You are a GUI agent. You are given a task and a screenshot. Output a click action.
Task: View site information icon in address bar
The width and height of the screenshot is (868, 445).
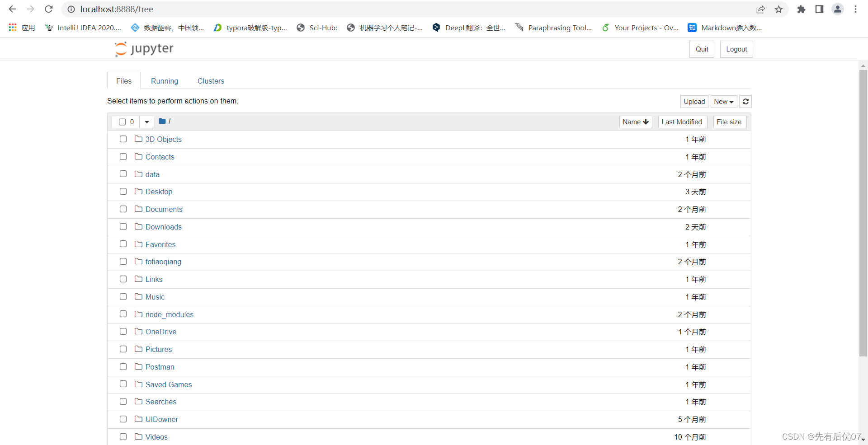click(x=71, y=9)
